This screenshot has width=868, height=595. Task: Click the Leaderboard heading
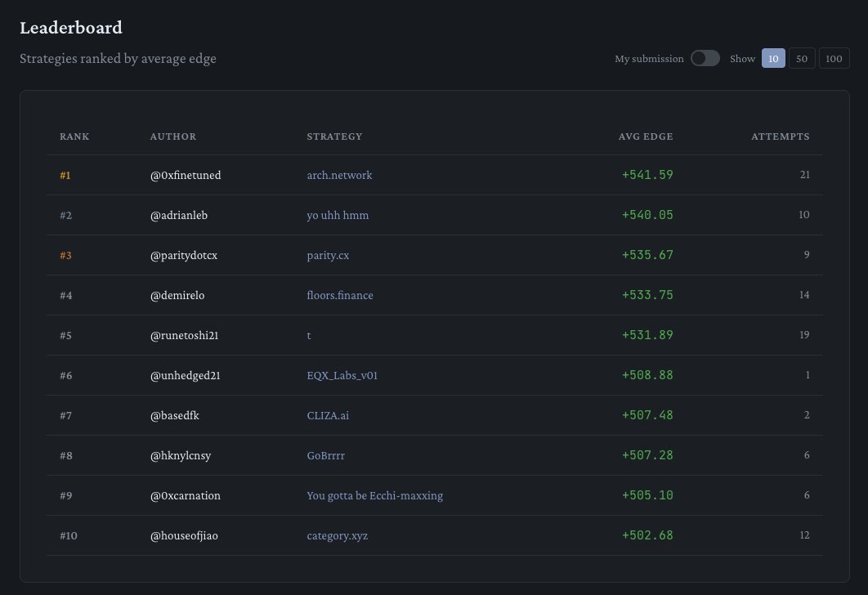71,28
